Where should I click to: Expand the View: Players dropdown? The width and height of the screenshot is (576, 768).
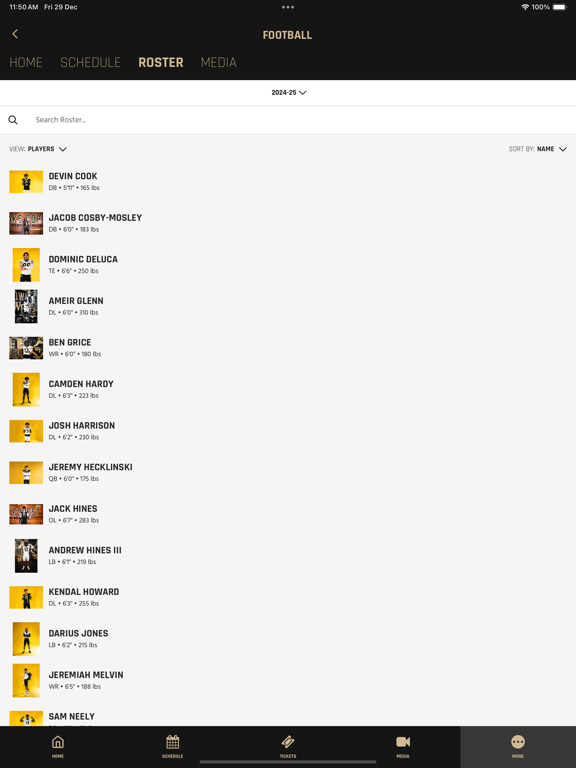point(38,149)
